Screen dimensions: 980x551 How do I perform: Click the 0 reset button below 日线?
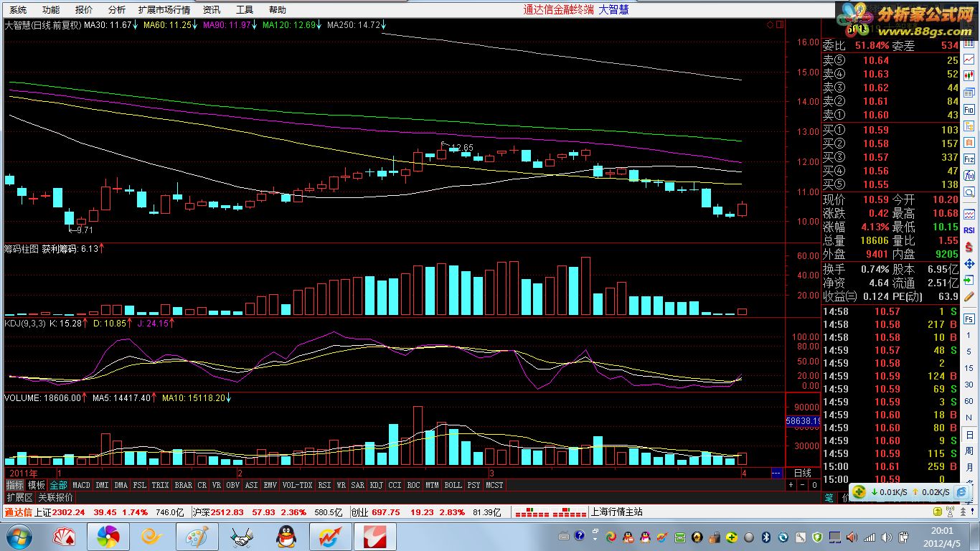814,485
